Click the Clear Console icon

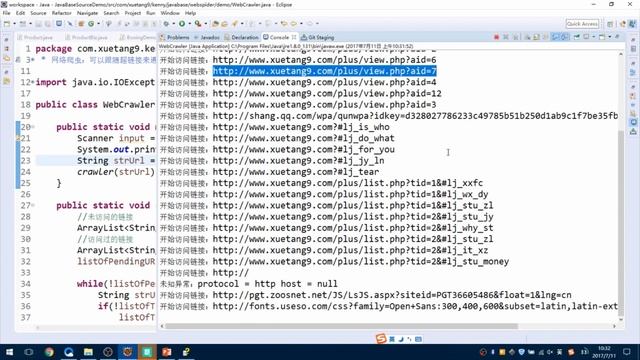tap(528, 37)
